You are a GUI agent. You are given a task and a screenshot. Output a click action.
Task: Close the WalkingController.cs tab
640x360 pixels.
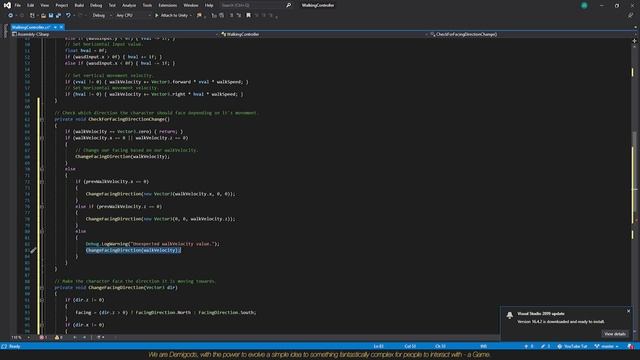[x=61, y=27]
